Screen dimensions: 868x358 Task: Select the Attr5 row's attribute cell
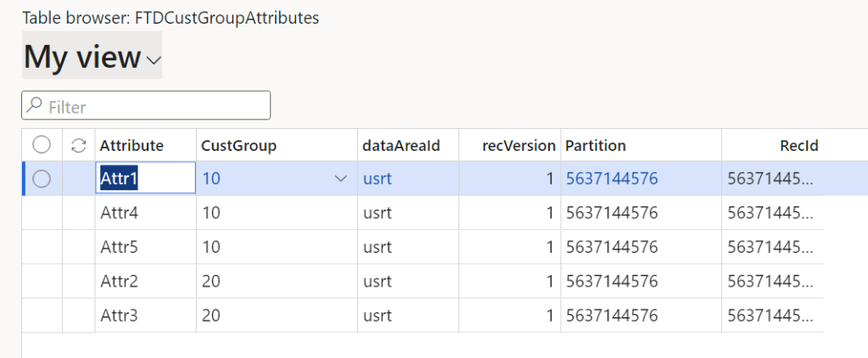tap(120, 248)
